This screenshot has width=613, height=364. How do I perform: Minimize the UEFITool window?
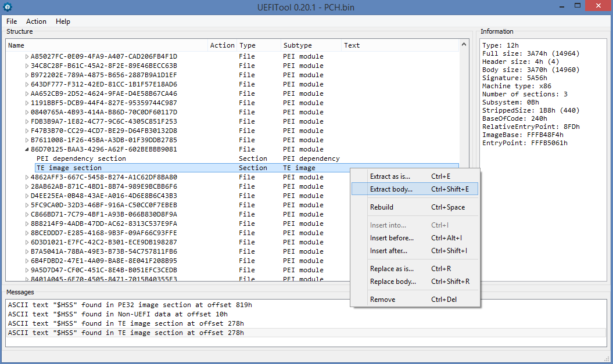point(562,6)
